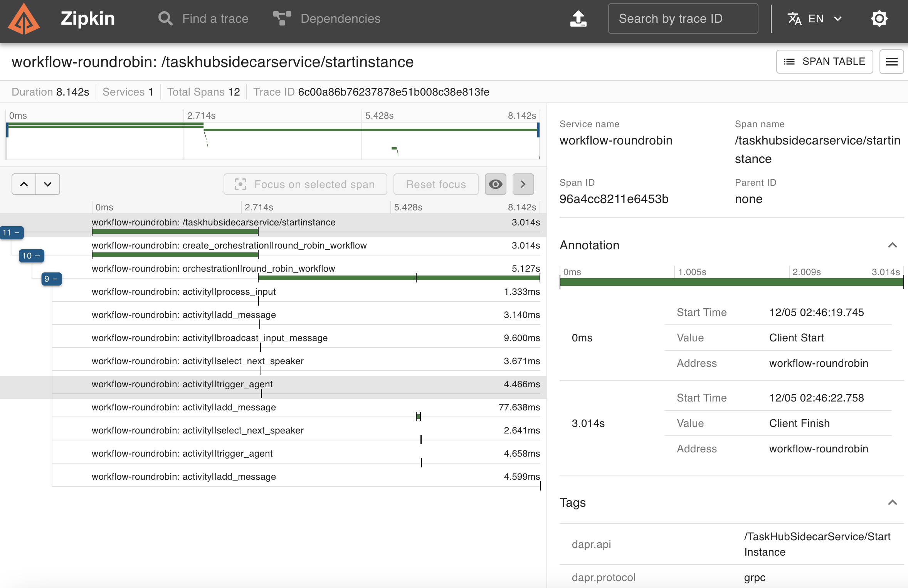Click the Reset focus button
The image size is (908, 588).
tap(436, 184)
